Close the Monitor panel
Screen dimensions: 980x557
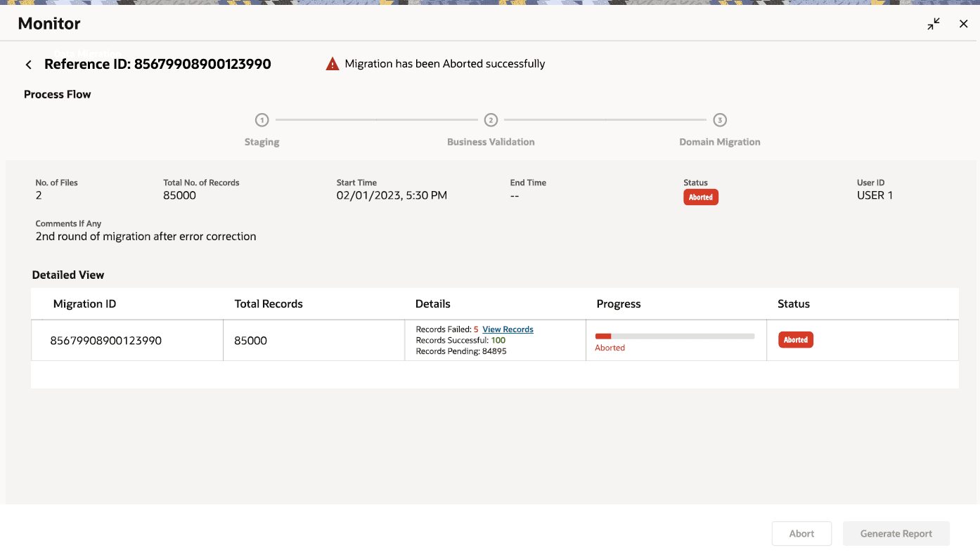click(x=964, y=24)
